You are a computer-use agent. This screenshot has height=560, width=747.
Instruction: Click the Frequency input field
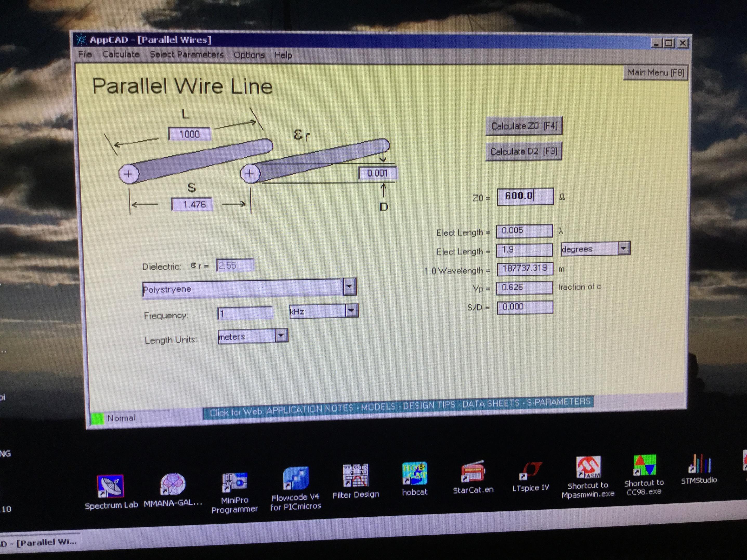pyautogui.click(x=245, y=313)
